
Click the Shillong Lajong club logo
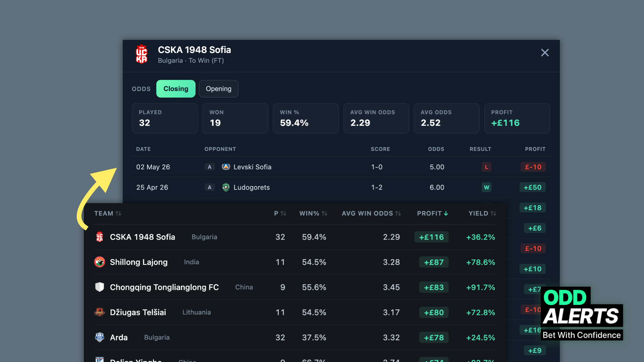click(x=100, y=262)
